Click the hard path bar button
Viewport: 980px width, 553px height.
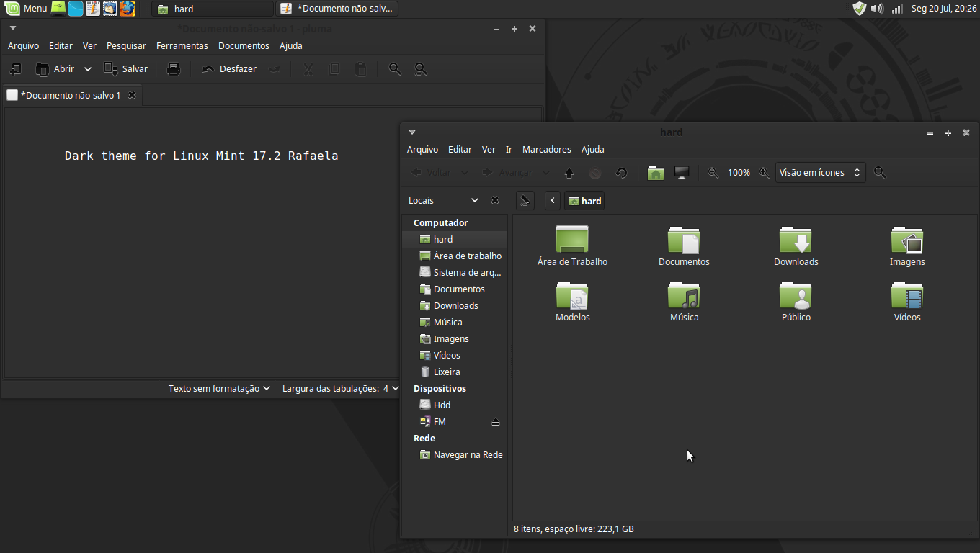point(584,201)
